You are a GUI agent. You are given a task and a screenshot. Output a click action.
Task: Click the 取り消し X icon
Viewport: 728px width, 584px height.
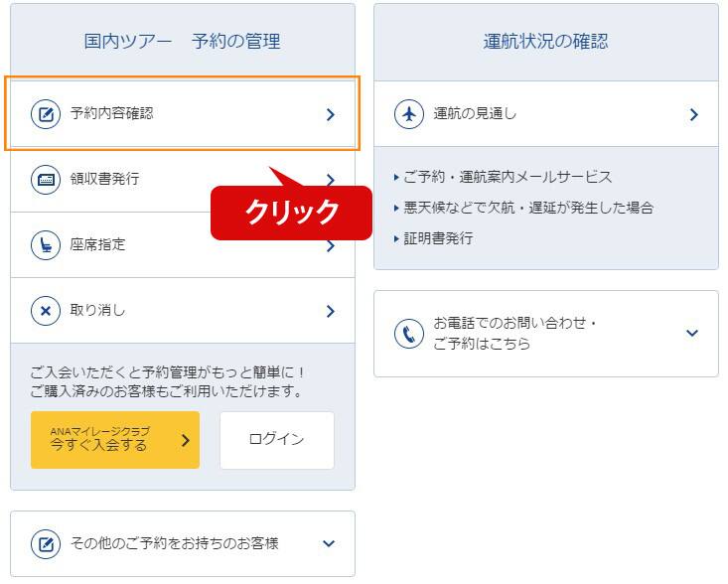[46, 311]
